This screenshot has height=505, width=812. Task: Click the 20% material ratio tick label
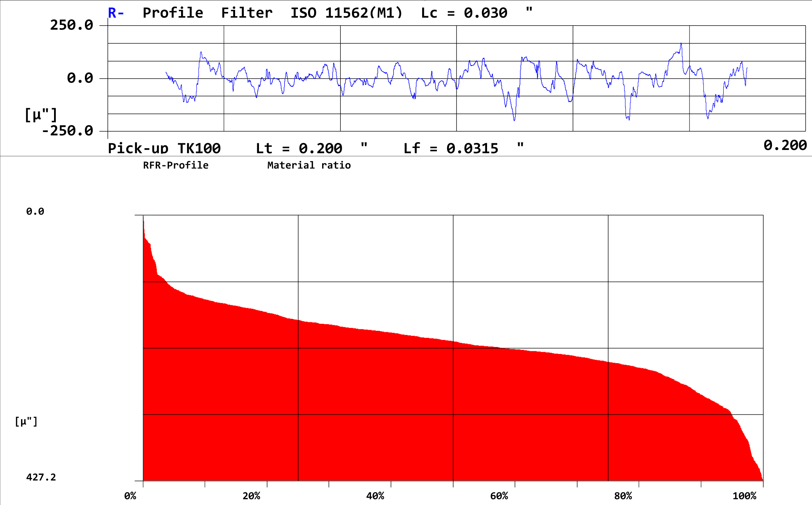click(252, 496)
